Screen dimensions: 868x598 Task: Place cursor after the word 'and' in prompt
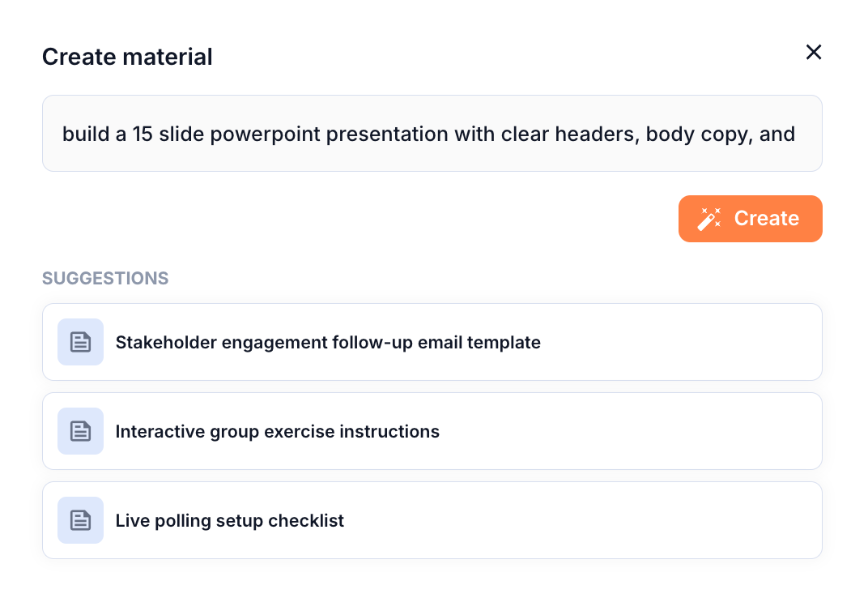[x=797, y=135]
